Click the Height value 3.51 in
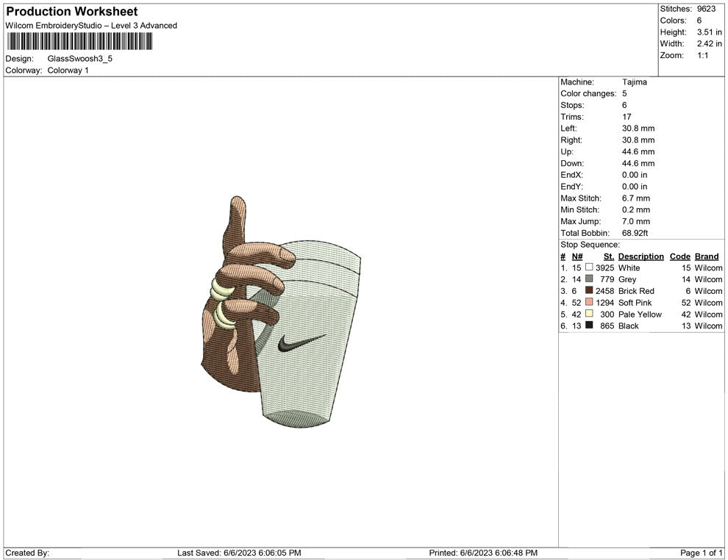This screenshot has height=560, width=728. click(x=710, y=32)
